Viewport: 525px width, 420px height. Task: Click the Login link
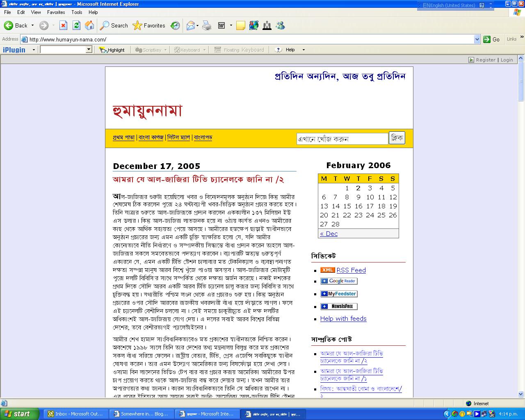pyautogui.click(x=507, y=60)
